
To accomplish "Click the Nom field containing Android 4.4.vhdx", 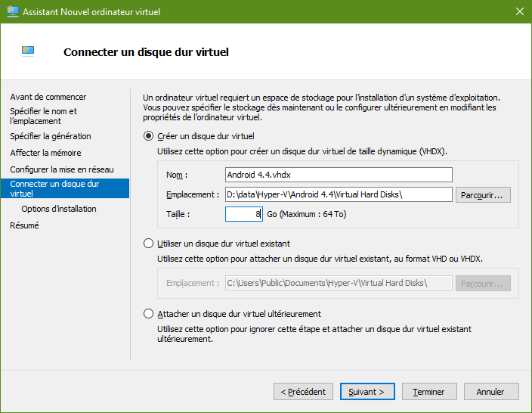I will coord(339,175).
